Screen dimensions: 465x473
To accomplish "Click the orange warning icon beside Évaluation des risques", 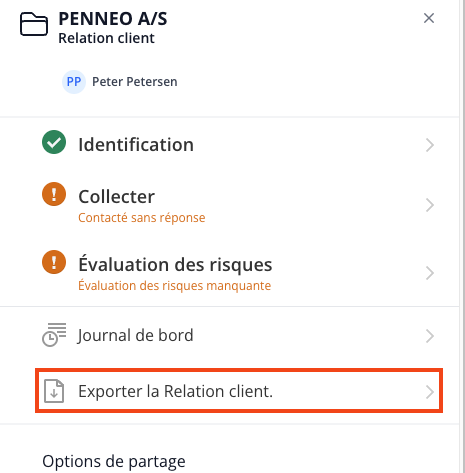I will tap(54, 262).
